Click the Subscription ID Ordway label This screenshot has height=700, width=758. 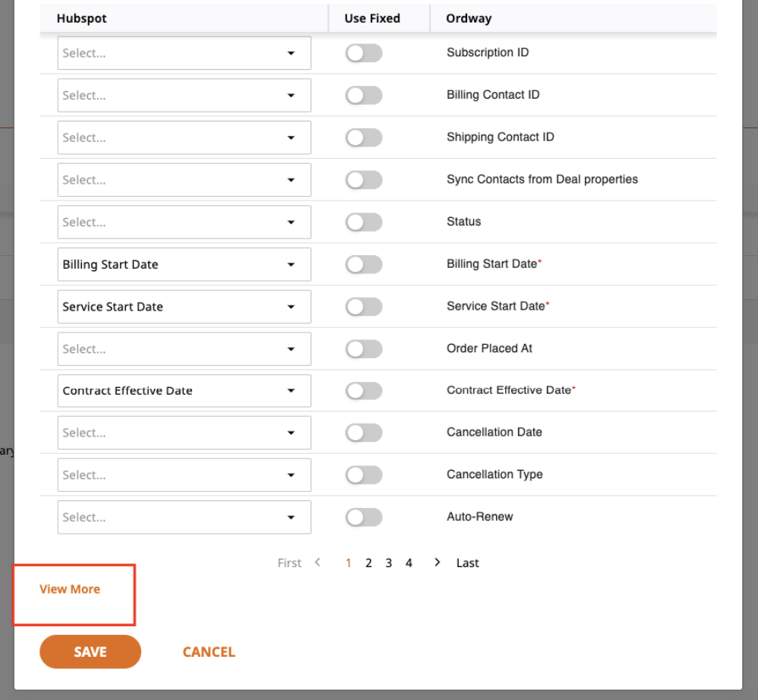point(488,52)
